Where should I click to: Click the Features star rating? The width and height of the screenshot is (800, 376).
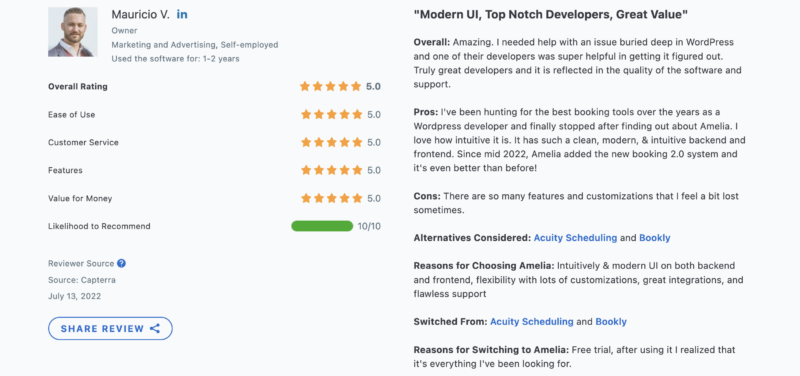pos(331,170)
